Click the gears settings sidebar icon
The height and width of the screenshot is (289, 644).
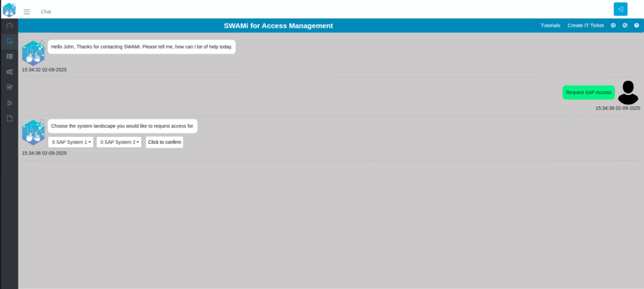(9, 72)
